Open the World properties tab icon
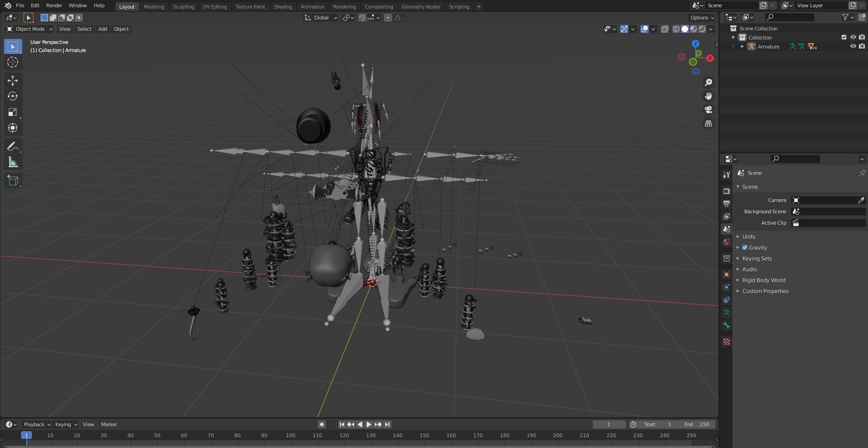The width and height of the screenshot is (868, 448). pyautogui.click(x=727, y=242)
